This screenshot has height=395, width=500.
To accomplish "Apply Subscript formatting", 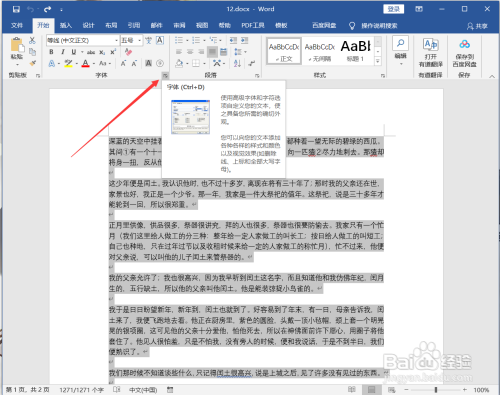I will click(102, 52).
